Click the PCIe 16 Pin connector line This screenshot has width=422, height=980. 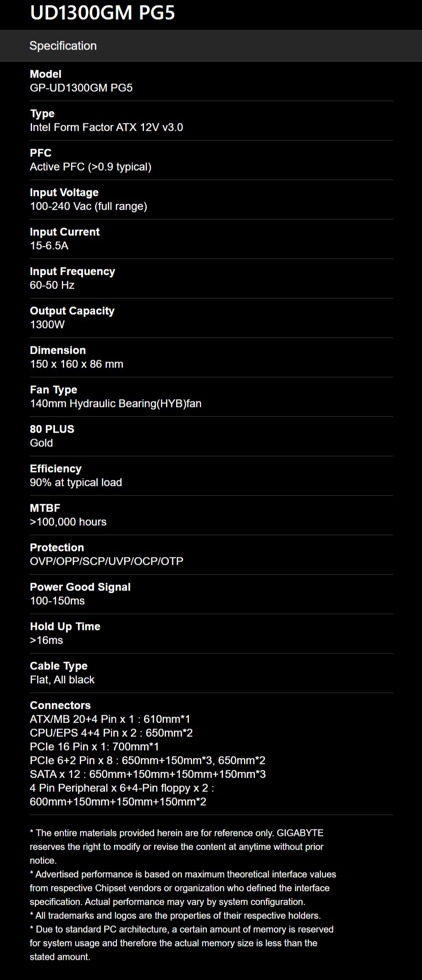94,746
